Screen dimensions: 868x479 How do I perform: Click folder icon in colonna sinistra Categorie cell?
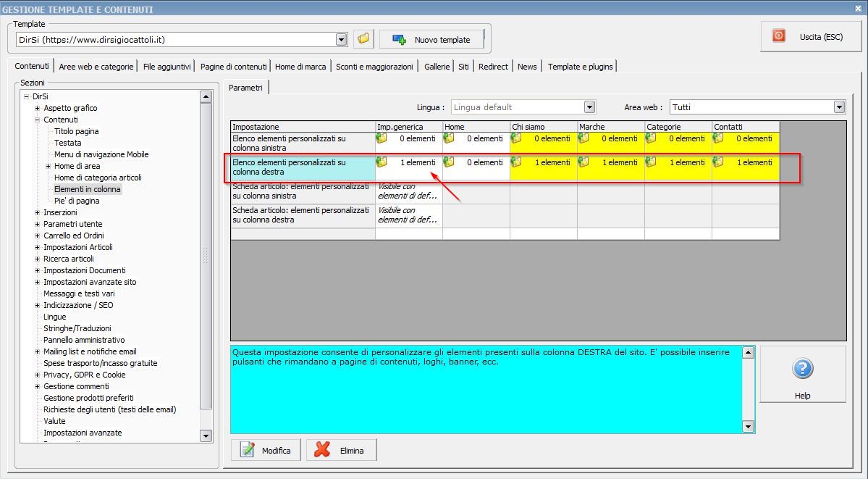651,138
